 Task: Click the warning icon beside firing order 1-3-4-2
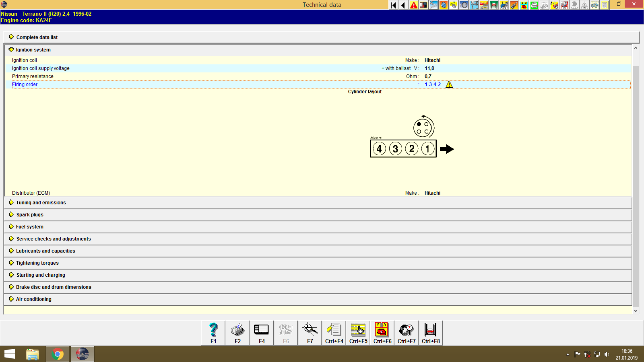click(x=450, y=84)
